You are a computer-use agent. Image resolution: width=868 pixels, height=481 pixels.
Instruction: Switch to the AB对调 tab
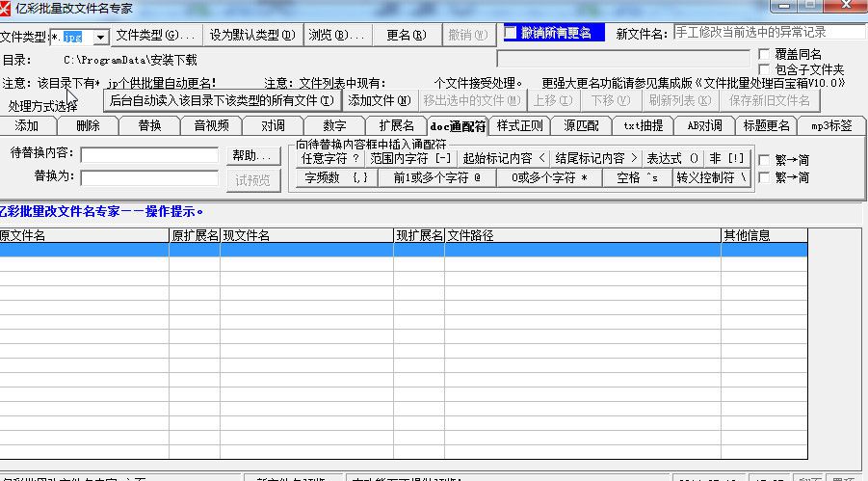click(704, 125)
